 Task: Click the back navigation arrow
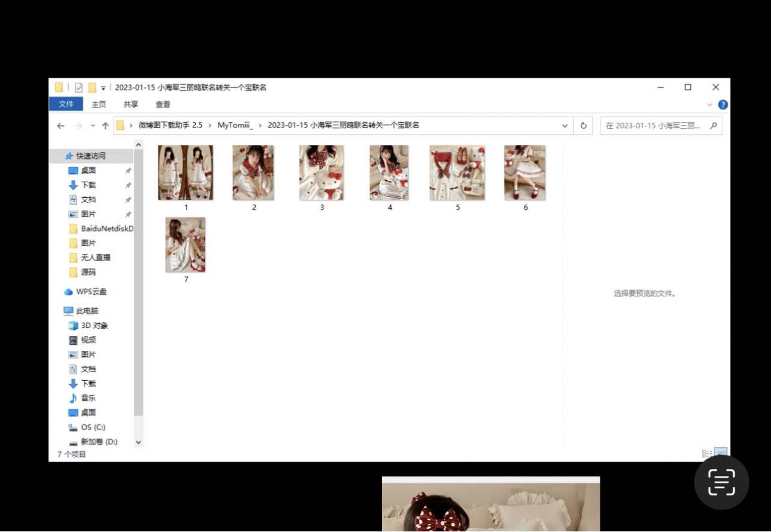click(x=60, y=126)
